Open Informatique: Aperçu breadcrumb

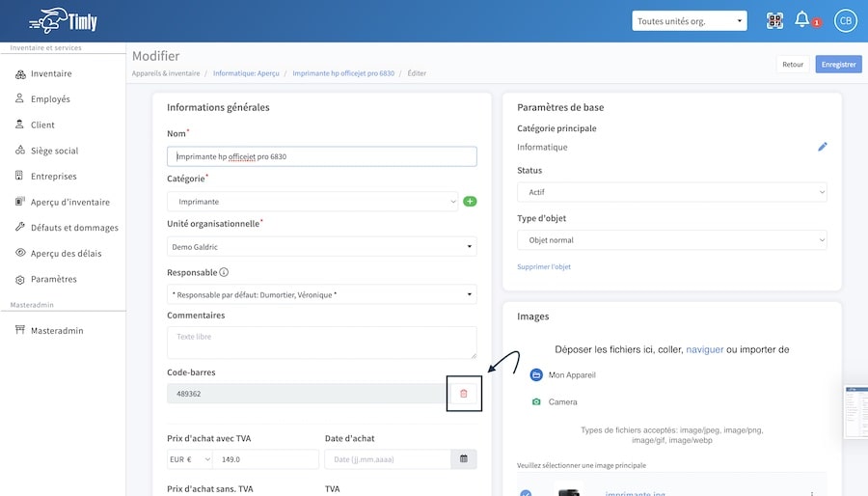246,73
